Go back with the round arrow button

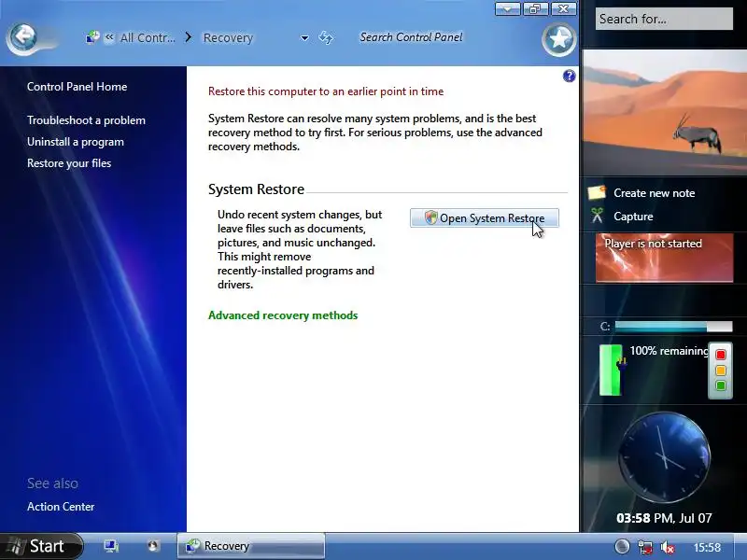22,37
